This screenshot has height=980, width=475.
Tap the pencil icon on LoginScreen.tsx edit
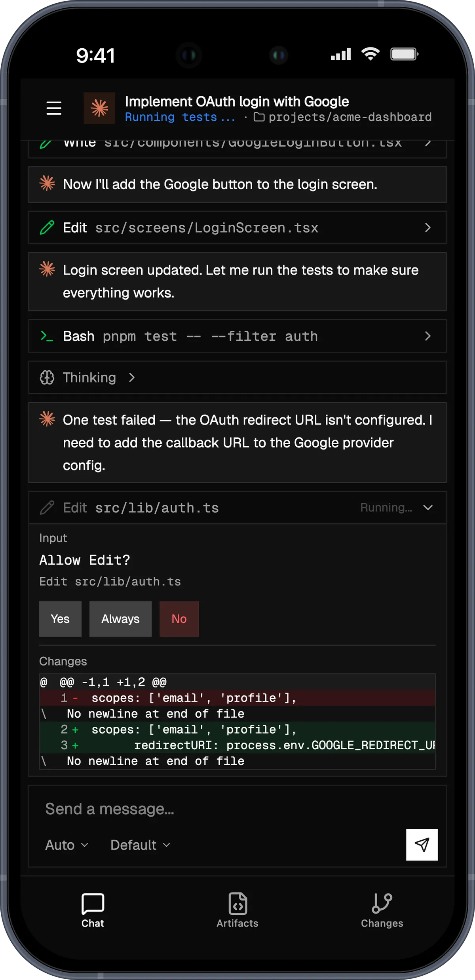(48, 227)
